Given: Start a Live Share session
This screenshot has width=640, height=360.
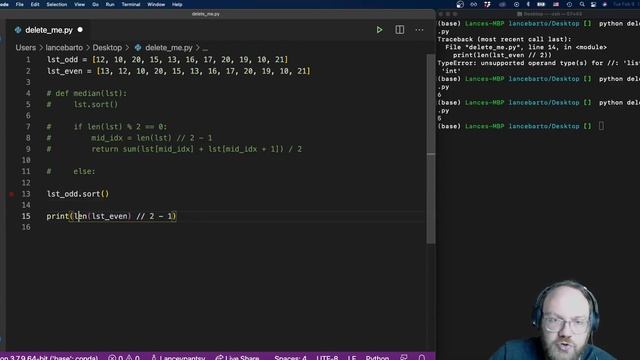Looking at the screenshot, I should 237,357.
